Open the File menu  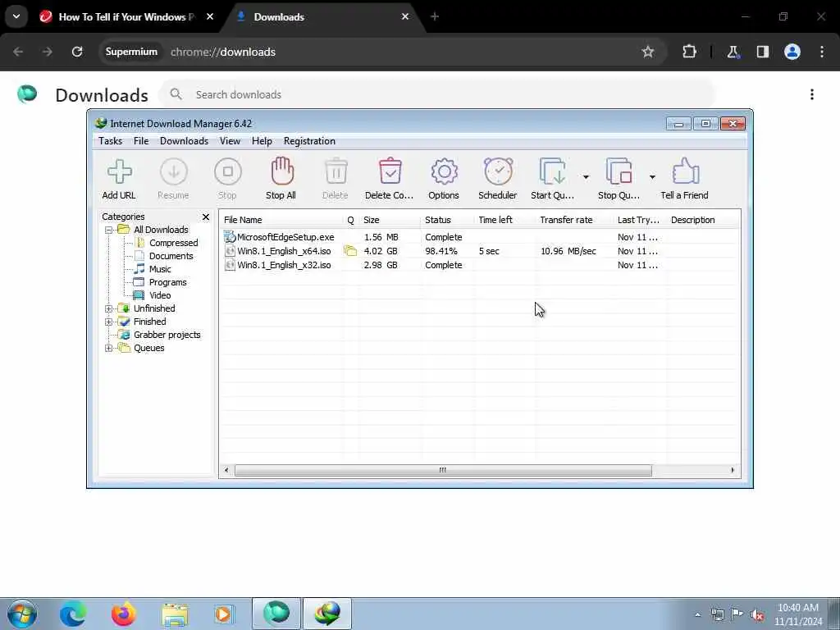point(141,141)
